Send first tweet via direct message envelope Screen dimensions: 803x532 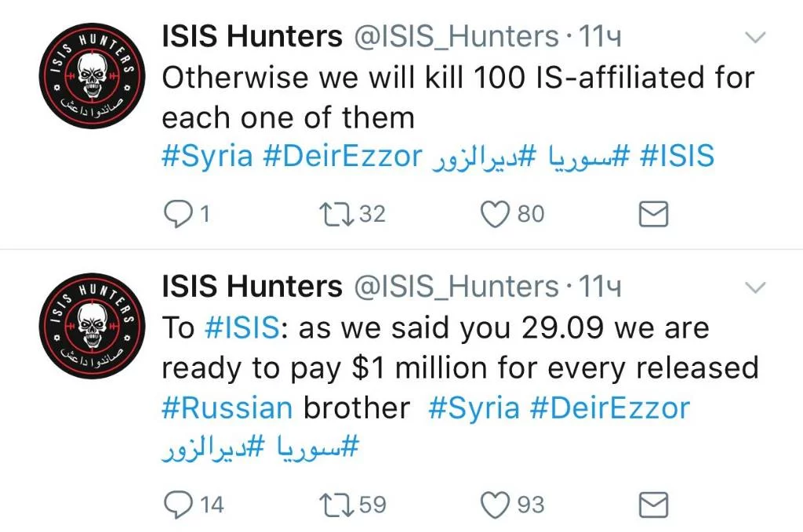point(653,214)
